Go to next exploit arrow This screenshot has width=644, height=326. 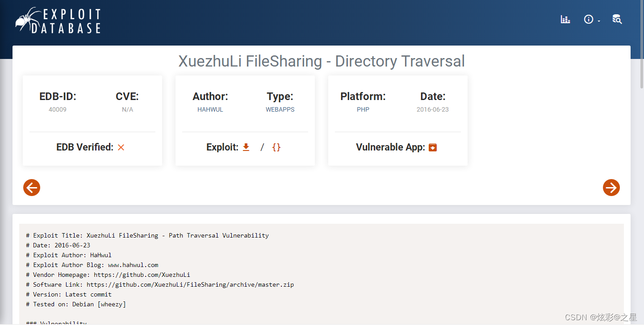(611, 188)
